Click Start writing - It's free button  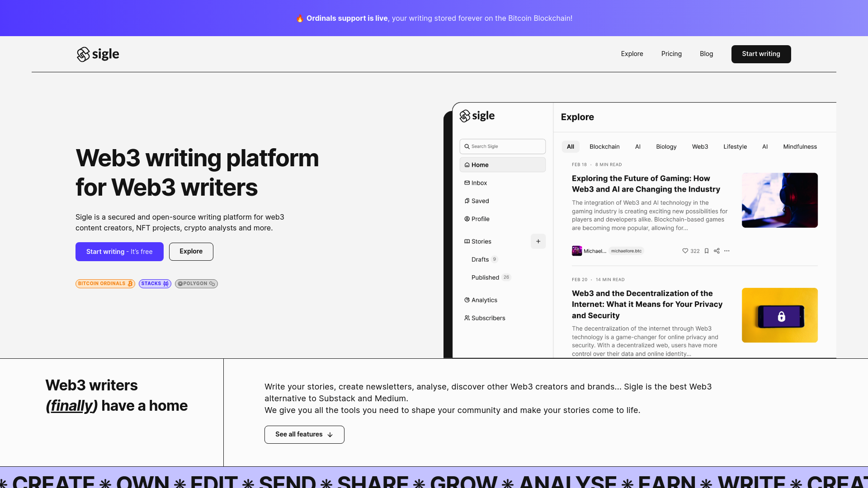[x=119, y=251]
